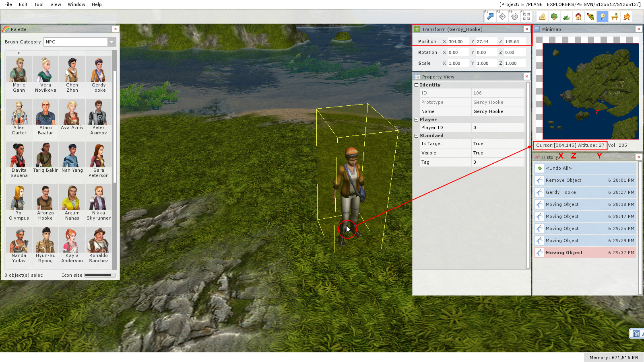The image size is (644, 362).
Task: Toggle the NPC character mode icon
Action: pos(603,16)
